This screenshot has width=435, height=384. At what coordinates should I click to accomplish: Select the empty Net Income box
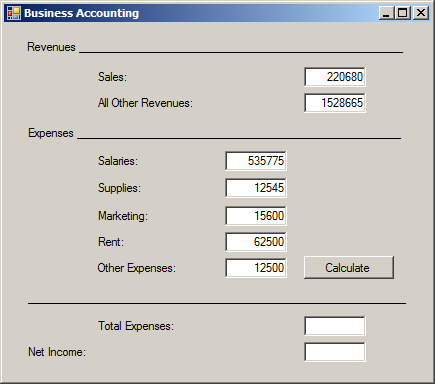(335, 352)
